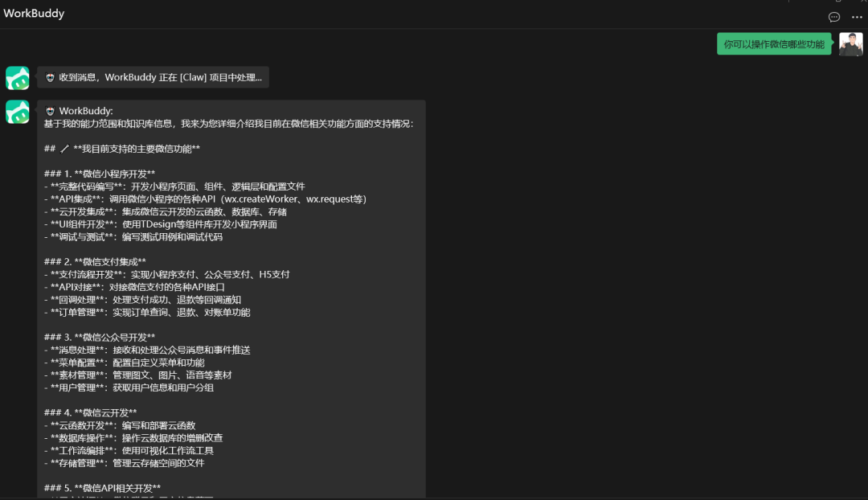Click the '收到消息，WorkBuddy 正在 [Claw] 项目中处理...' message
This screenshot has height=500, width=868.
pyautogui.click(x=154, y=77)
